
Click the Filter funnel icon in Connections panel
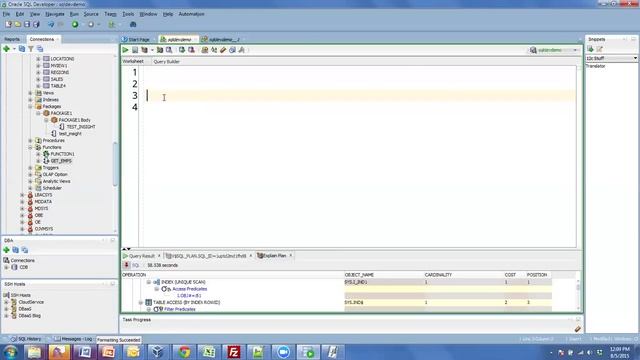(31, 49)
